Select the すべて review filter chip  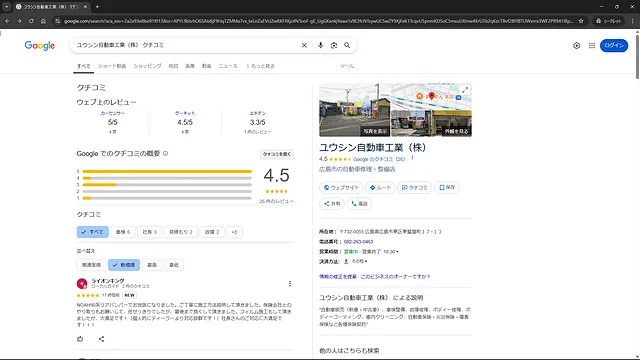click(x=93, y=232)
